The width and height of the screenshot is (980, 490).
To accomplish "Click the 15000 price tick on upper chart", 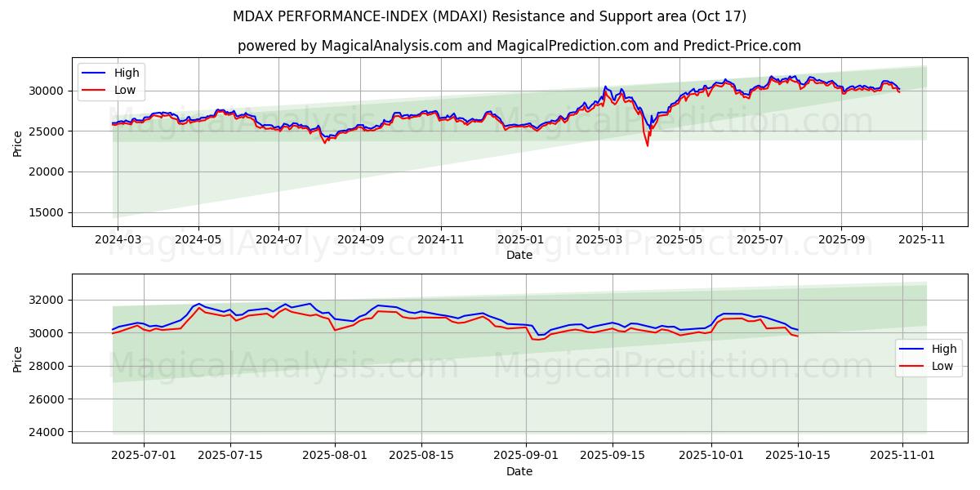I will (x=47, y=213).
